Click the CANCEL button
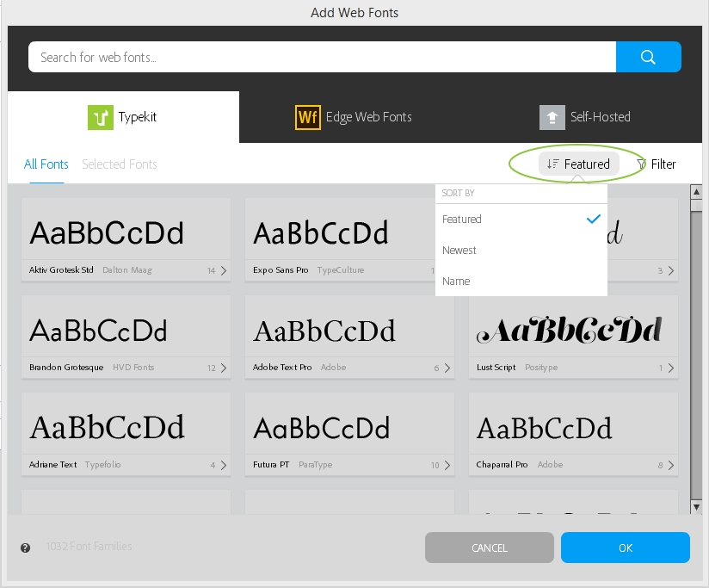The image size is (709, 588). tap(490, 548)
